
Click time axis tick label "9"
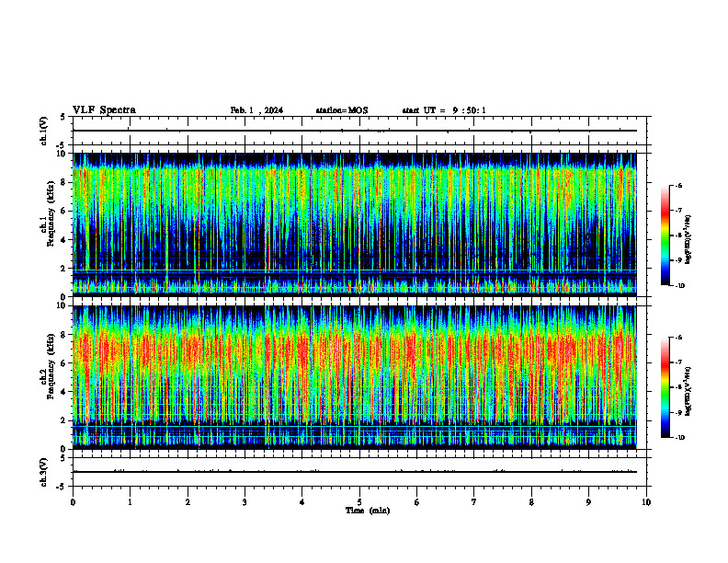tap(588, 502)
